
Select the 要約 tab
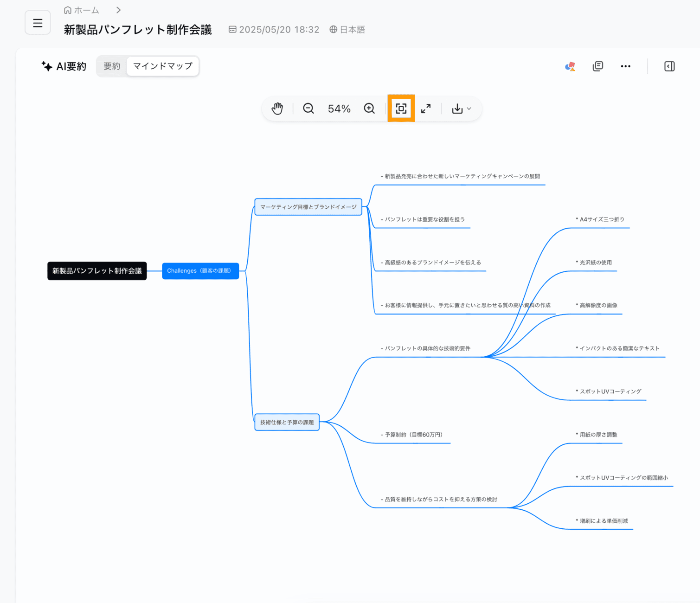coord(112,66)
